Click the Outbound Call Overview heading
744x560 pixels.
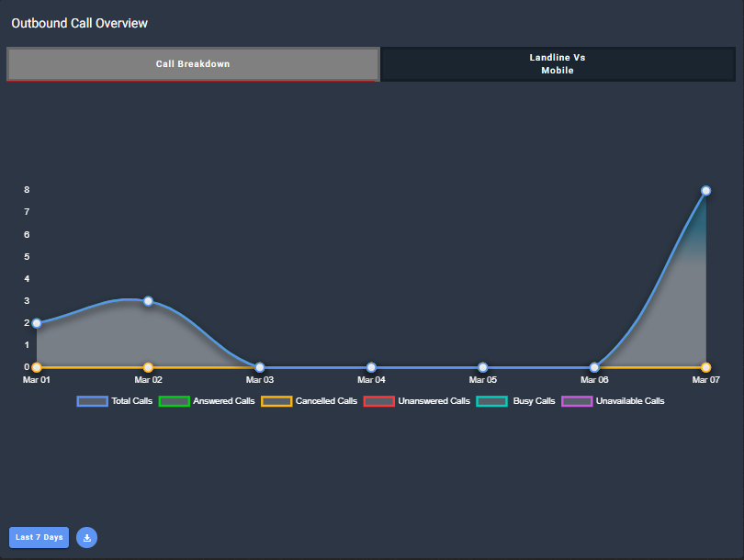pos(79,23)
